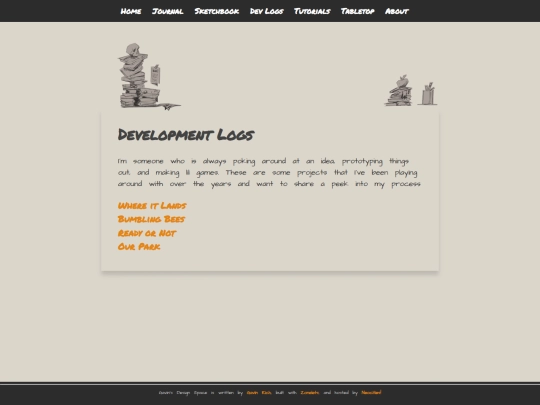Image resolution: width=540 pixels, height=405 pixels.
Task: Navigate to the Tabletop section
Action: pyautogui.click(x=357, y=11)
